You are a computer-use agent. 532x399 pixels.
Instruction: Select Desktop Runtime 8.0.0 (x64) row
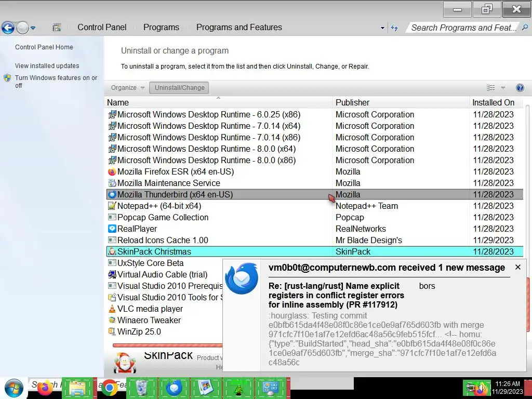(314, 149)
